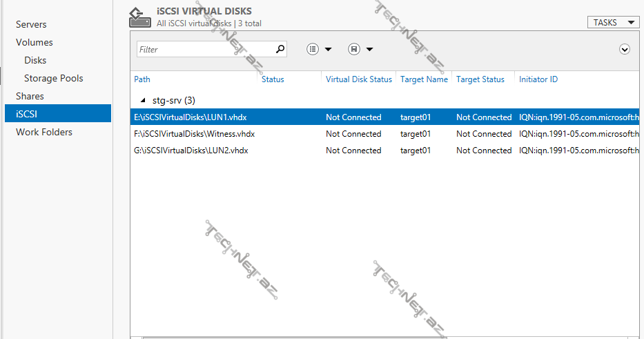Open Storage Pools in the sidebar
644x339 pixels.
pyautogui.click(x=53, y=78)
